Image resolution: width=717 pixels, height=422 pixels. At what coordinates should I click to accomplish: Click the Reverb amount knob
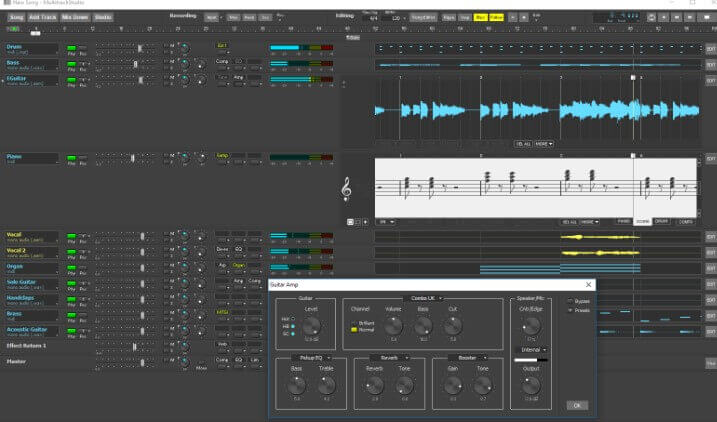pos(375,385)
